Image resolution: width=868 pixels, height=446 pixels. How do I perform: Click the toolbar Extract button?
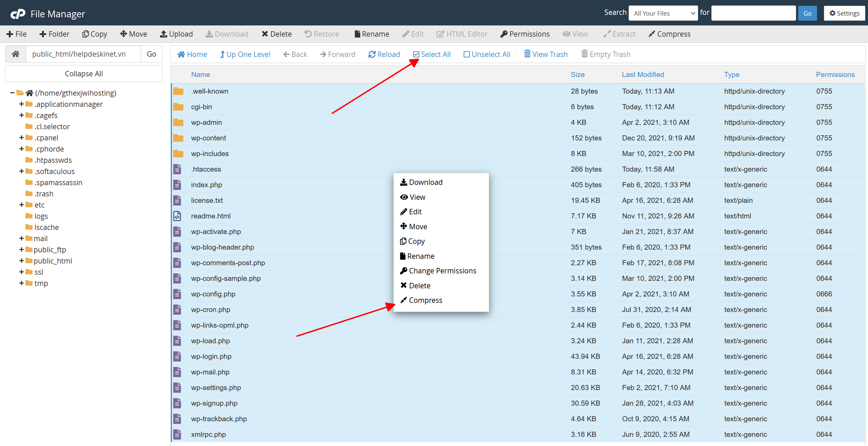[x=619, y=34]
